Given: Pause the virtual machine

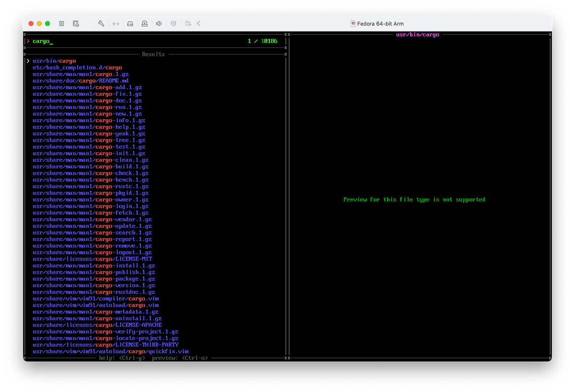Looking at the screenshot, I should click(x=61, y=23).
